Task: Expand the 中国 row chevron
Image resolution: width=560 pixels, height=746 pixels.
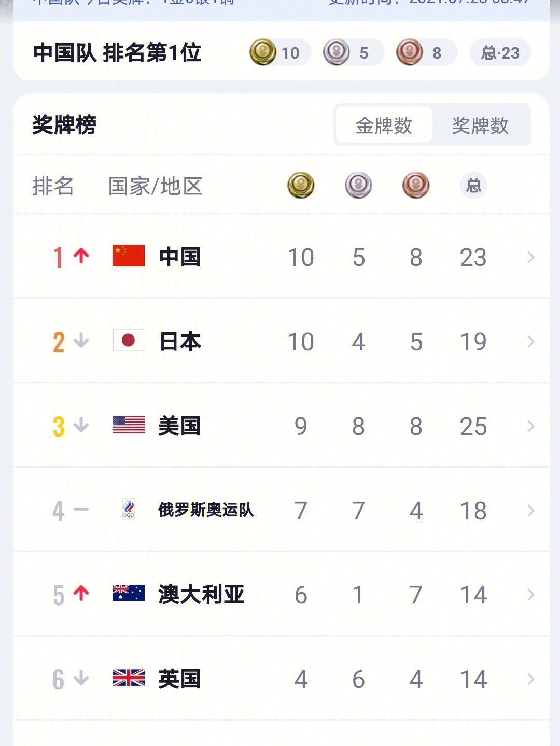Action: click(530, 257)
